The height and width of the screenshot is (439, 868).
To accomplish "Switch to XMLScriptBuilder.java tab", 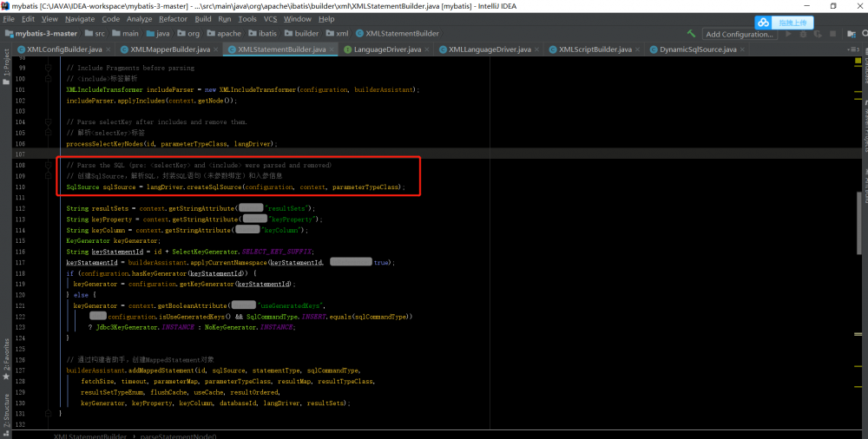I will click(x=595, y=49).
